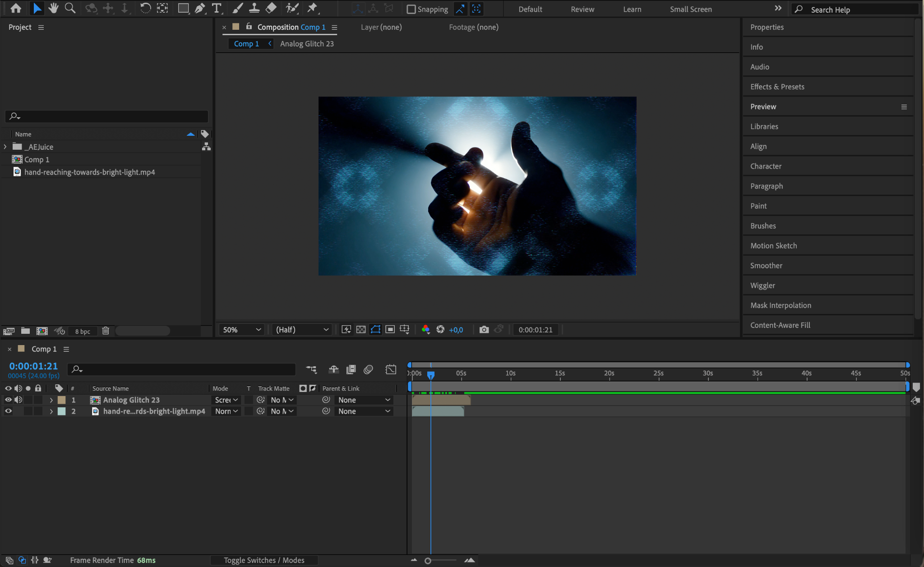Open the 50% magnification dropdown
This screenshot has width=924, height=567.
242,330
